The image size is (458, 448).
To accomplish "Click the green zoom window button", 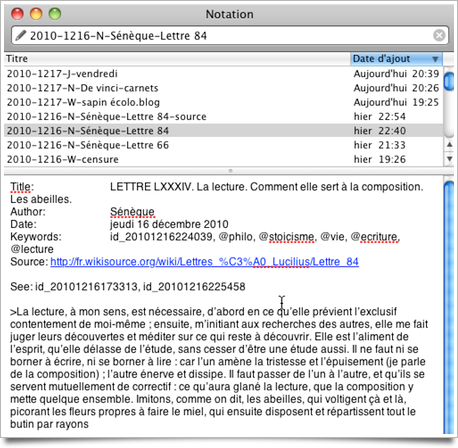I will pos(55,14).
